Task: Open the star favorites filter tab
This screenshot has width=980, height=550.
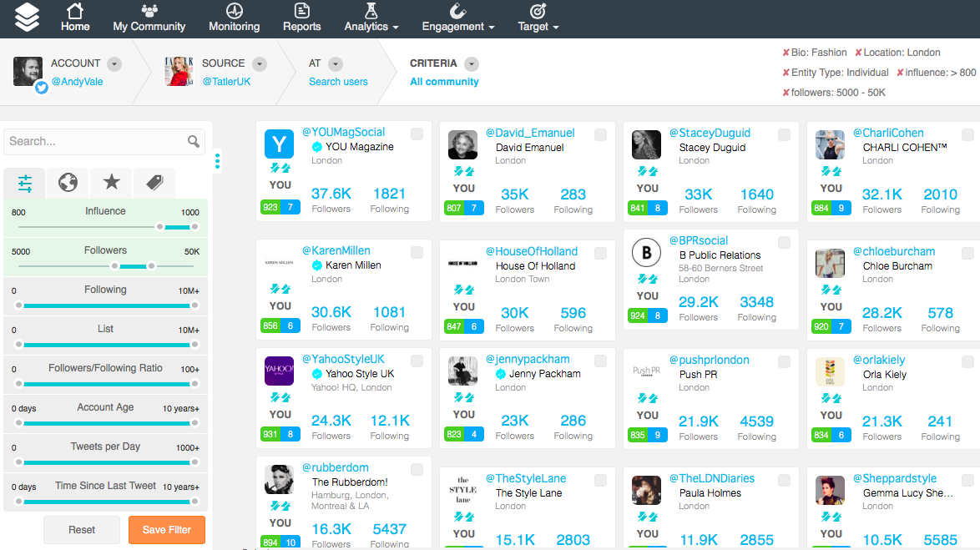Action: point(111,182)
